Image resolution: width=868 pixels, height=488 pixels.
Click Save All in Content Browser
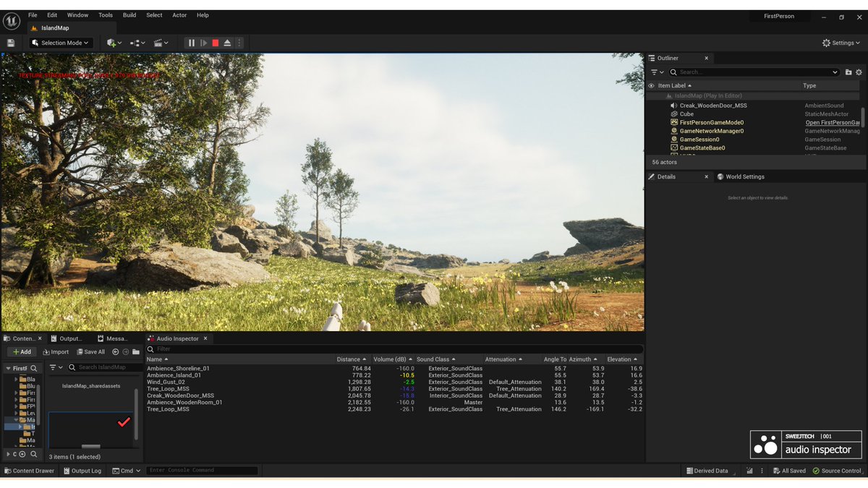pyautogui.click(x=90, y=352)
